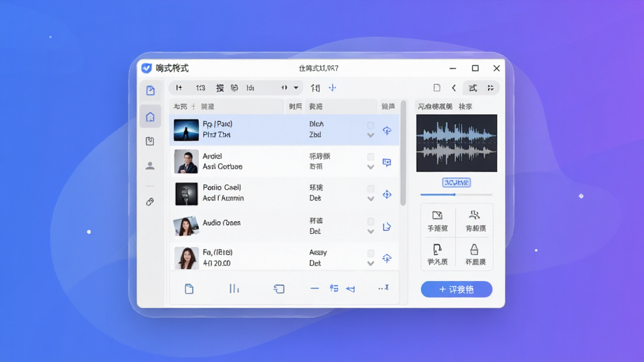This screenshot has width=644, height=362.
Task: Click the new file icon in bottom toolbar
Action: 189,289
